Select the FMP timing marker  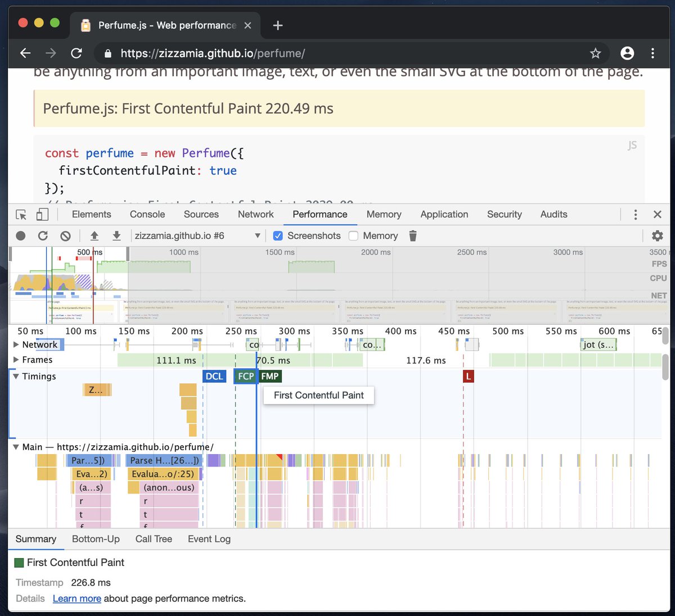(270, 376)
